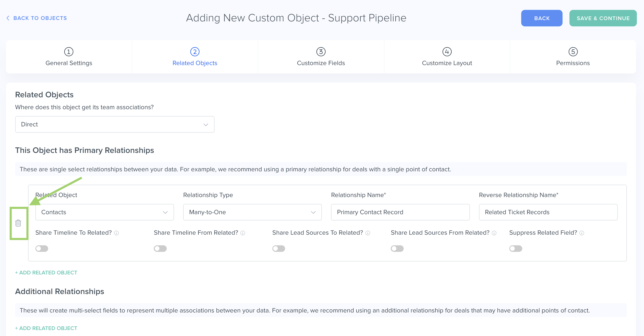This screenshot has height=336, width=644.
Task: Click info icon beside Share Lead Sources To Related
Action: (x=368, y=233)
